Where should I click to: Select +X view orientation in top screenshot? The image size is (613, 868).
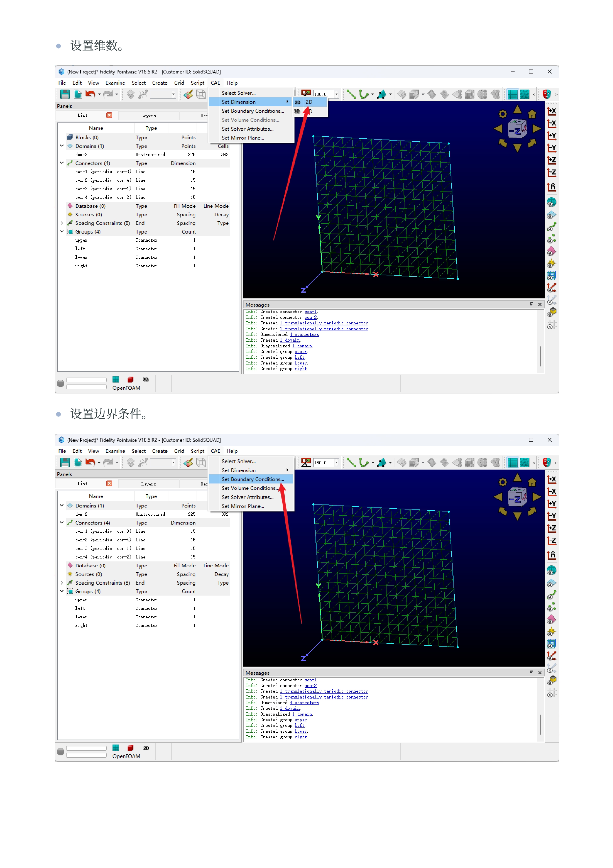[551, 111]
